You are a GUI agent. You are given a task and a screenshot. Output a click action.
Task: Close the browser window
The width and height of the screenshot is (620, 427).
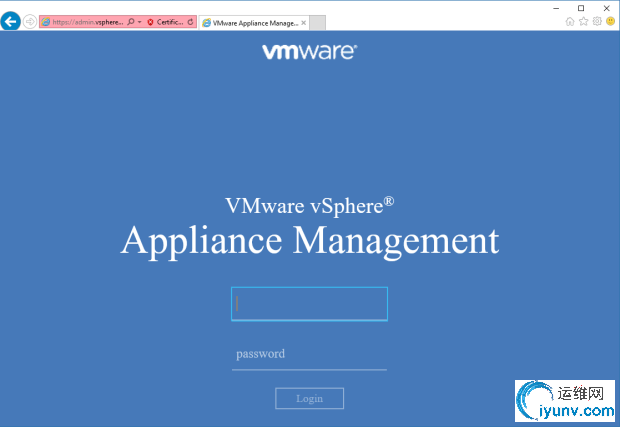(607, 8)
